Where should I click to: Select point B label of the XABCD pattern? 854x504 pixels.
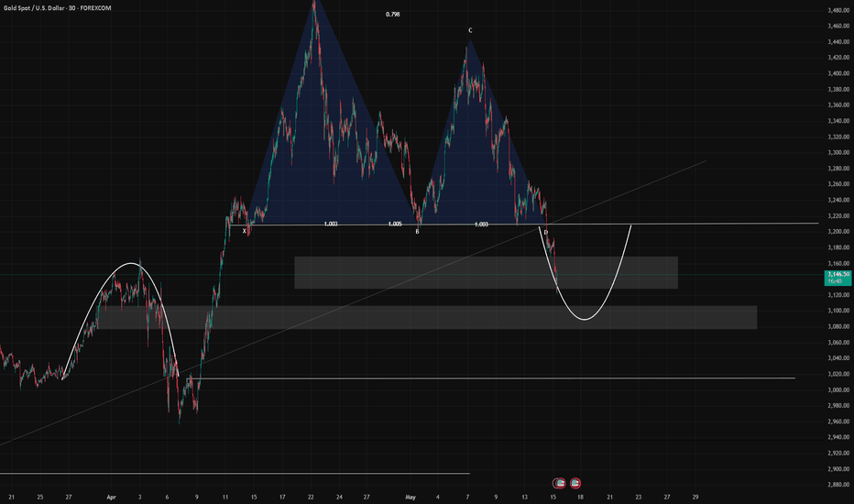pyautogui.click(x=417, y=232)
